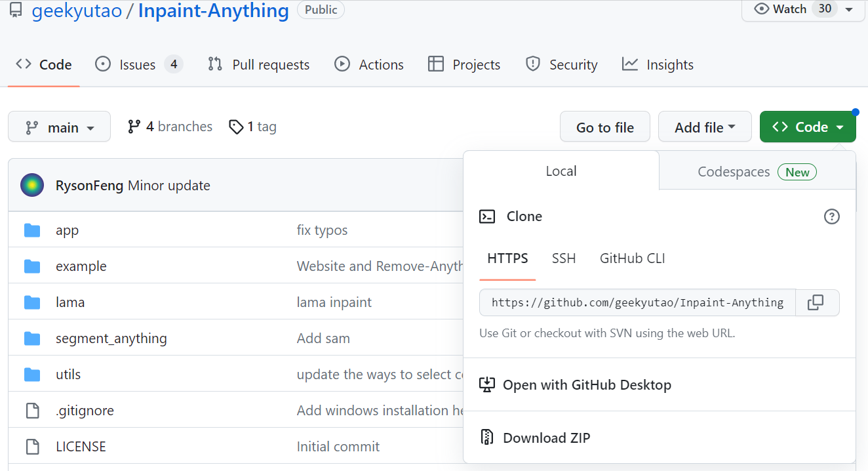This screenshot has height=471, width=868.
Task: Click the lama folder icon
Action: [x=32, y=302]
